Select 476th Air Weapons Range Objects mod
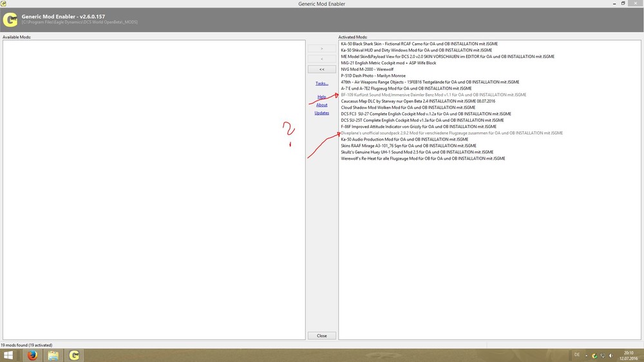This screenshot has width=644, height=362. 430,82
